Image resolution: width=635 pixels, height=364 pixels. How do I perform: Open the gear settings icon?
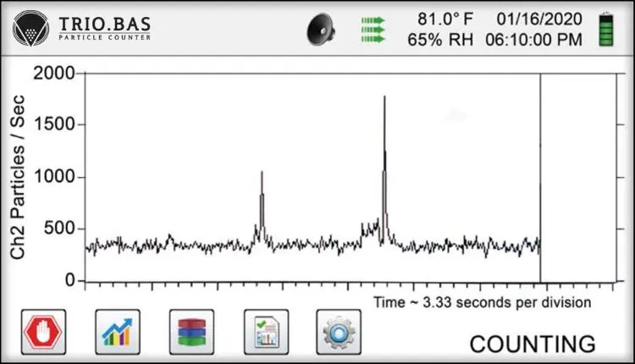click(x=339, y=332)
